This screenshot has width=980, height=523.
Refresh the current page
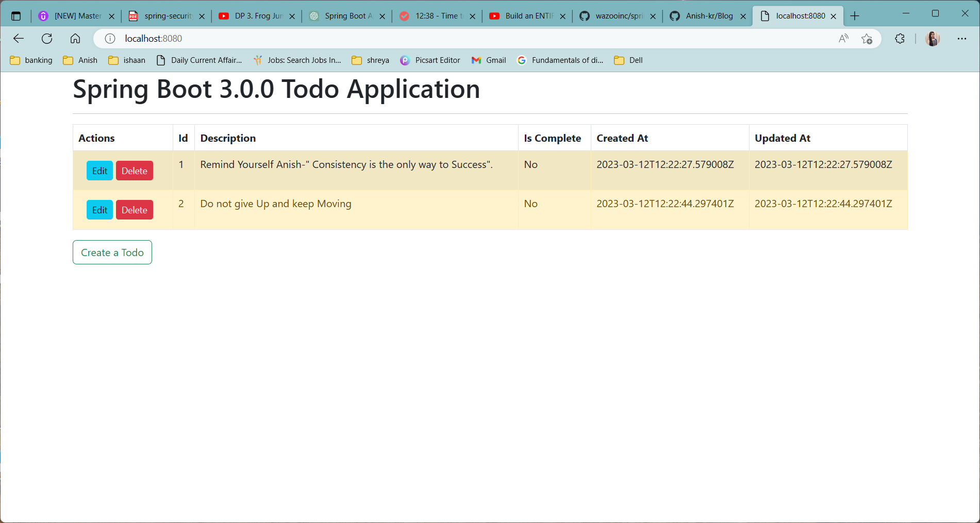point(47,38)
